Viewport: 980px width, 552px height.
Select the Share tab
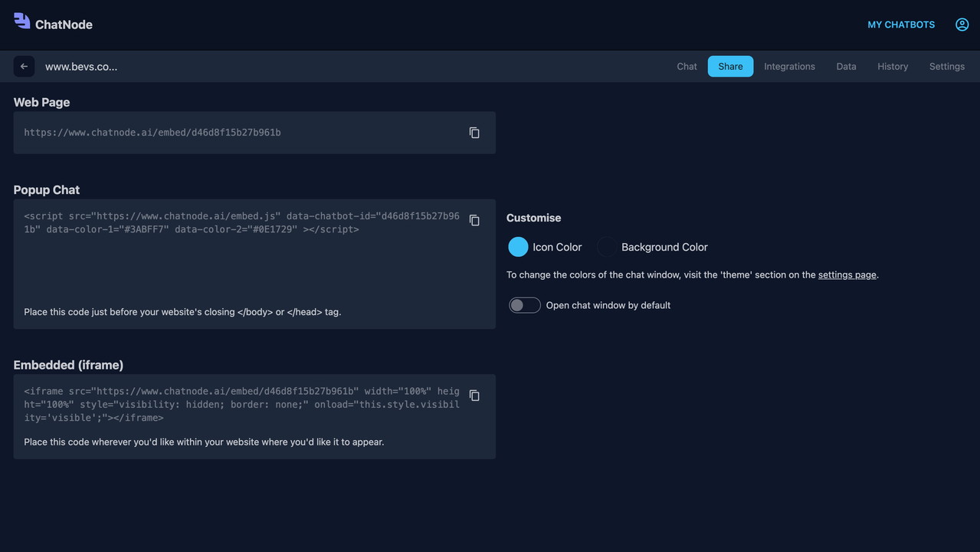pos(730,67)
